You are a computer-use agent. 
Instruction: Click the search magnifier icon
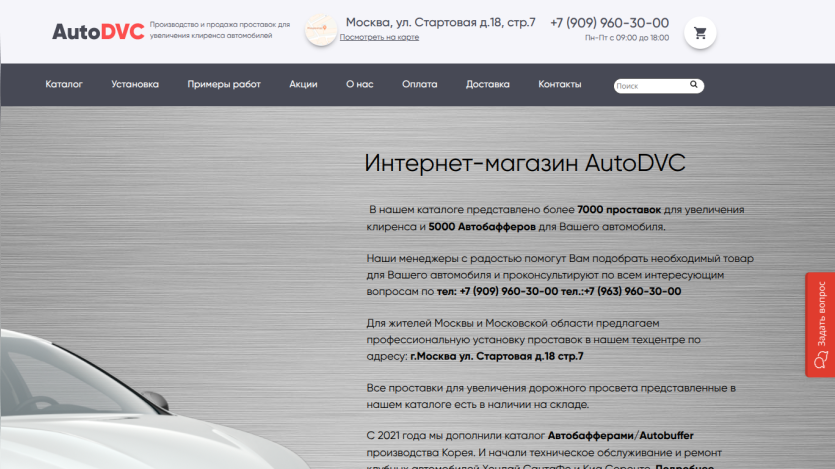pyautogui.click(x=693, y=84)
